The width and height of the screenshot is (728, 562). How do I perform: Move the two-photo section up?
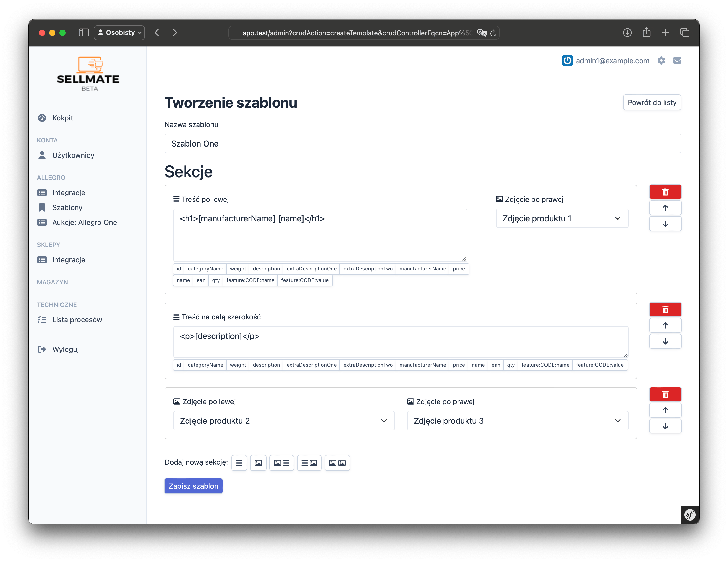(665, 410)
